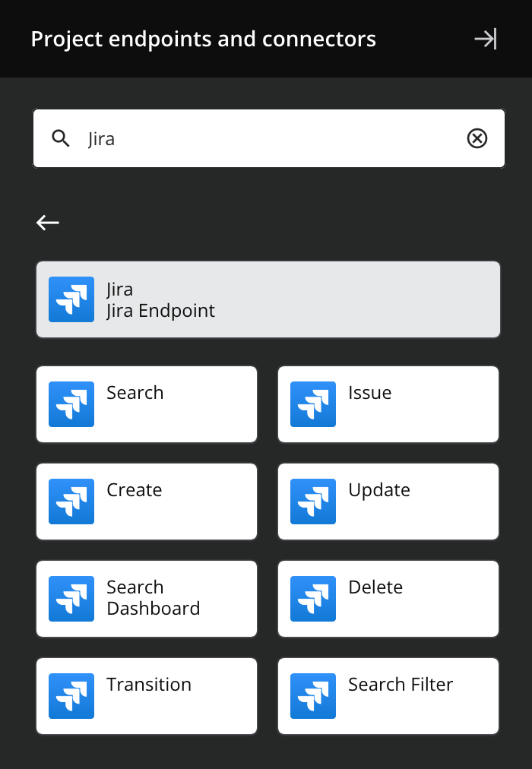532x769 pixels.
Task: Click the Jira icon on the Transition card
Action: (71, 696)
